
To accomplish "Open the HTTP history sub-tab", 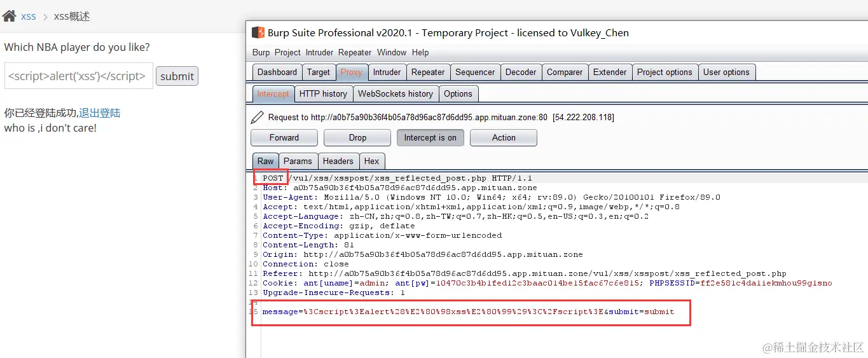I will click(x=323, y=93).
